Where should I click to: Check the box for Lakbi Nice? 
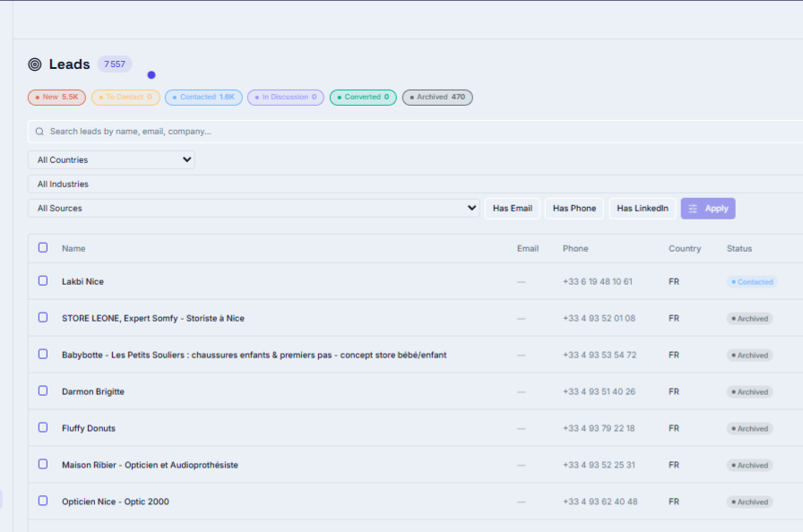pos(43,281)
